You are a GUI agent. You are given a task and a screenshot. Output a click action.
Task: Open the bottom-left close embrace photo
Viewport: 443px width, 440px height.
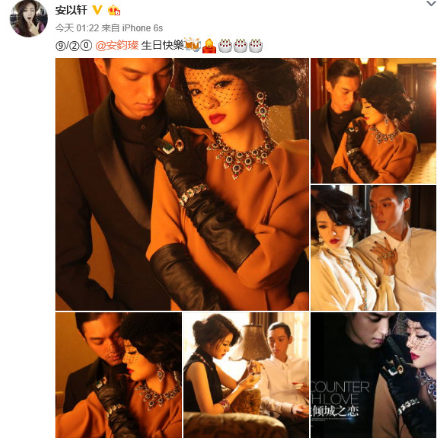coord(119,375)
